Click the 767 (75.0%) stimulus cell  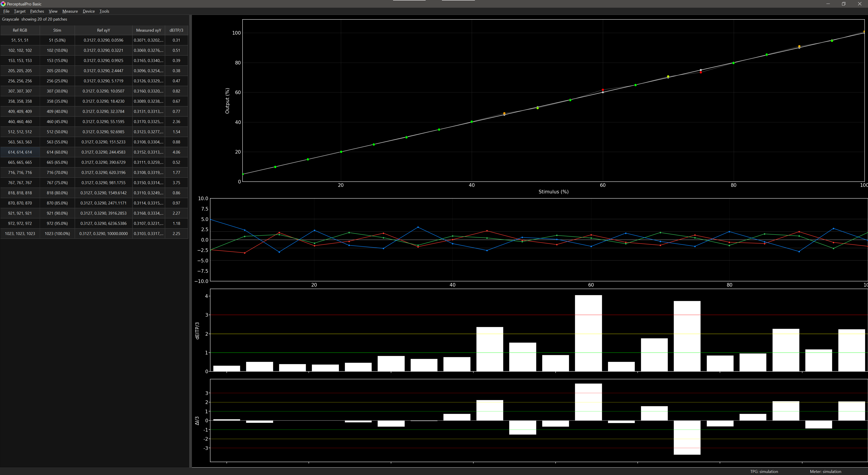(57, 183)
